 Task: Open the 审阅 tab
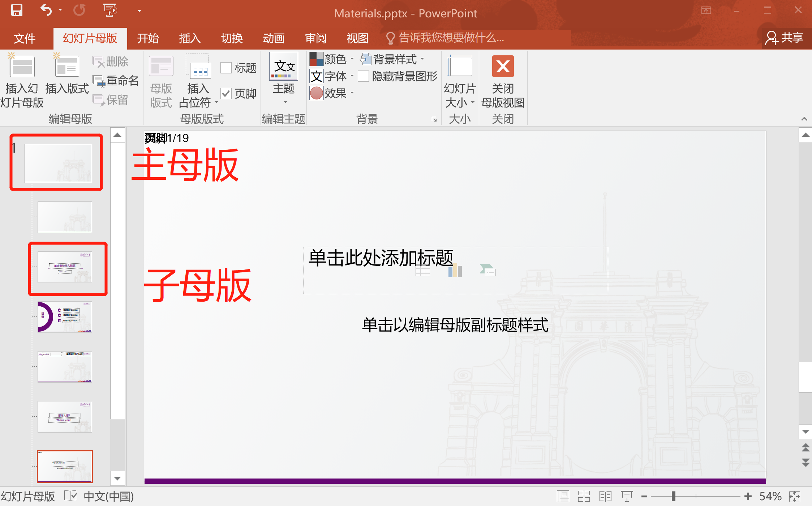click(x=315, y=38)
